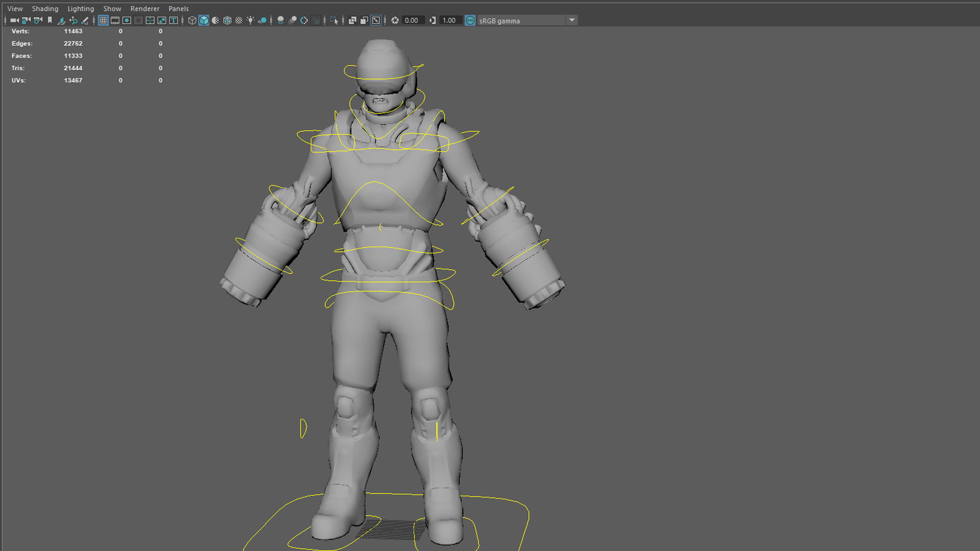
Task: Click the sRGB gamma view transform field
Action: point(521,20)
